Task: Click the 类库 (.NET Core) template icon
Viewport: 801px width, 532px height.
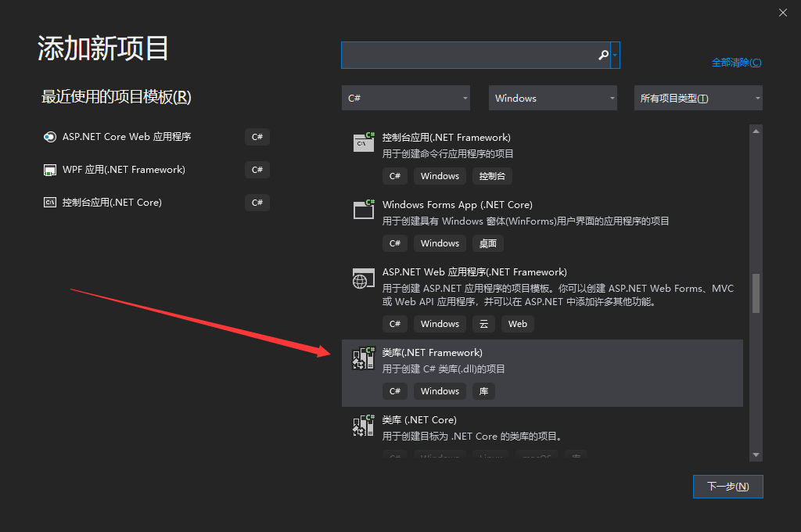Action: pyautogui.click(x=364, y=425)
